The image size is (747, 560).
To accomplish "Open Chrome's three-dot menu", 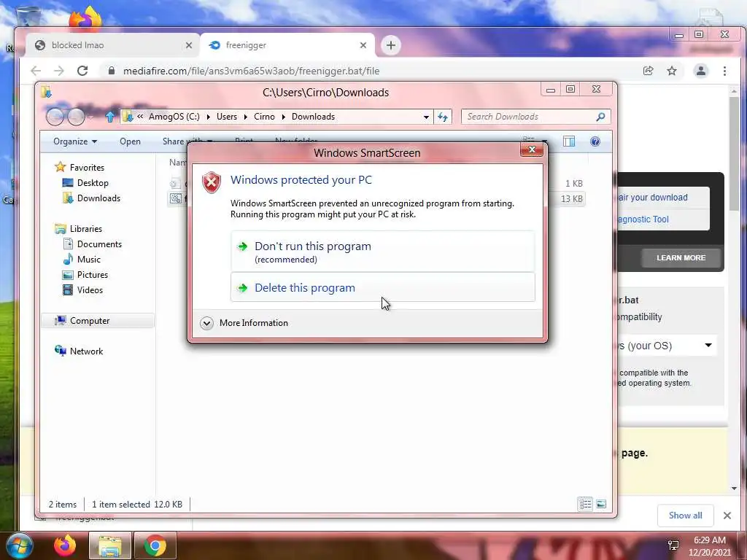I will click(x=724, y=71).
